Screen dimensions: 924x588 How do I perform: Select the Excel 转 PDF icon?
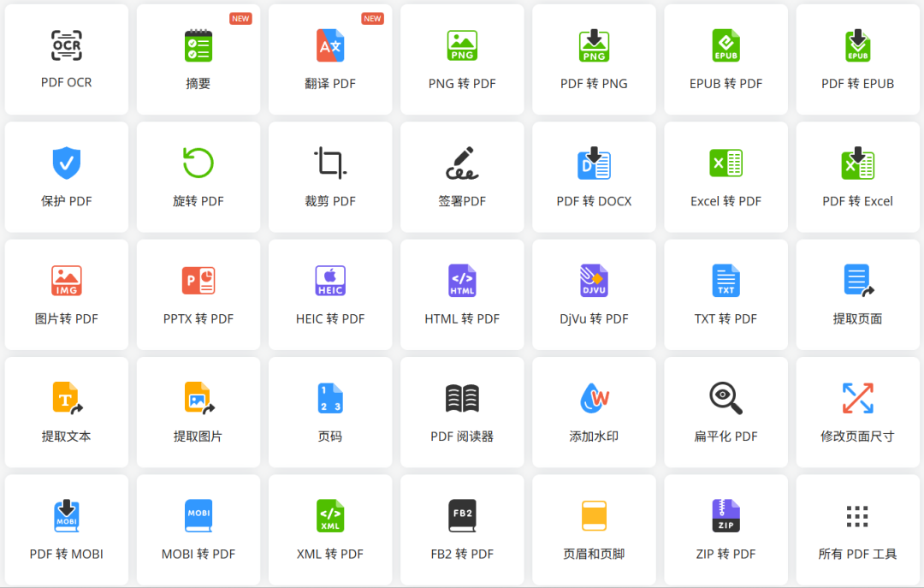726,163
